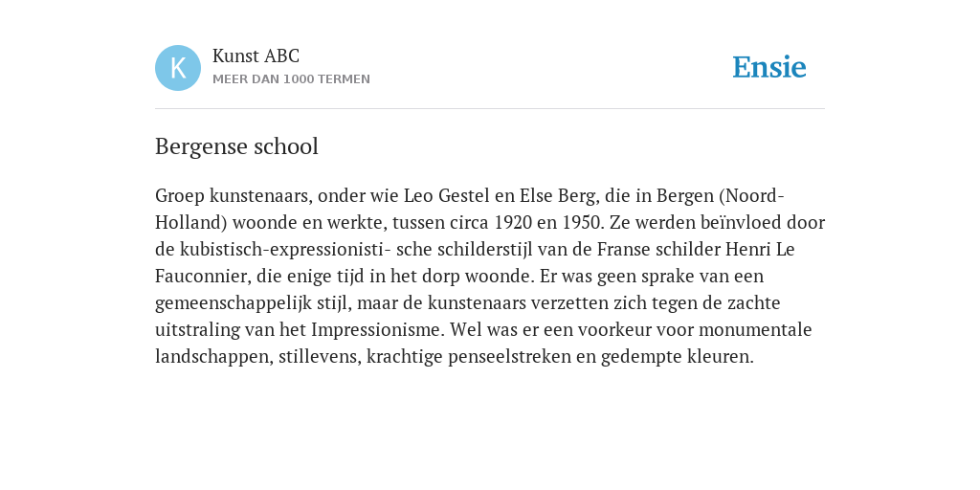This screenshot has width=980, height=490.
Task: Click the horizontal divider below the header
Action: point(490,109)
